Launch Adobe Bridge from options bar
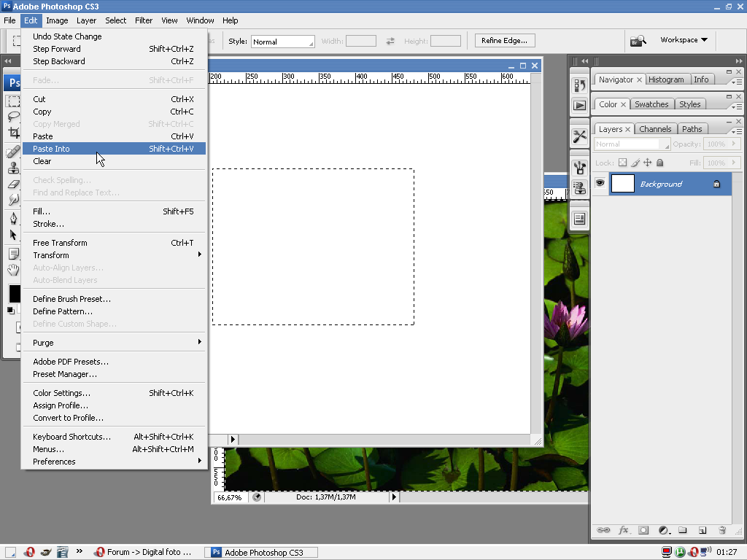This screenshot has width=747, height=560. 638,41
